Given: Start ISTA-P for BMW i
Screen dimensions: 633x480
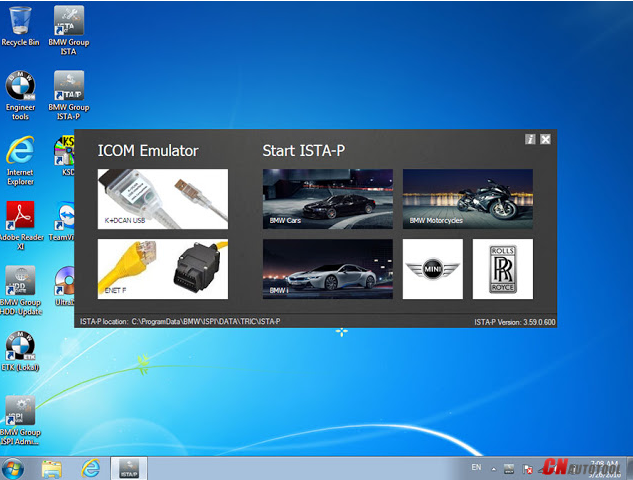Looking at the screenshot, I should (x=328, y=269).
